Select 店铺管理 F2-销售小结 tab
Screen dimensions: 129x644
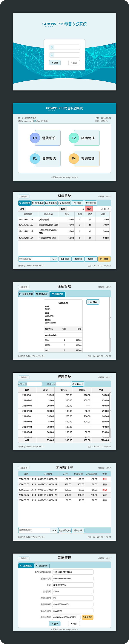point(42,294)
